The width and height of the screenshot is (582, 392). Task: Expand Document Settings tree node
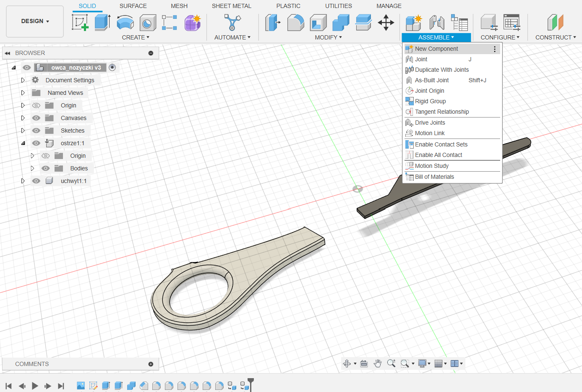coord(23,80)
